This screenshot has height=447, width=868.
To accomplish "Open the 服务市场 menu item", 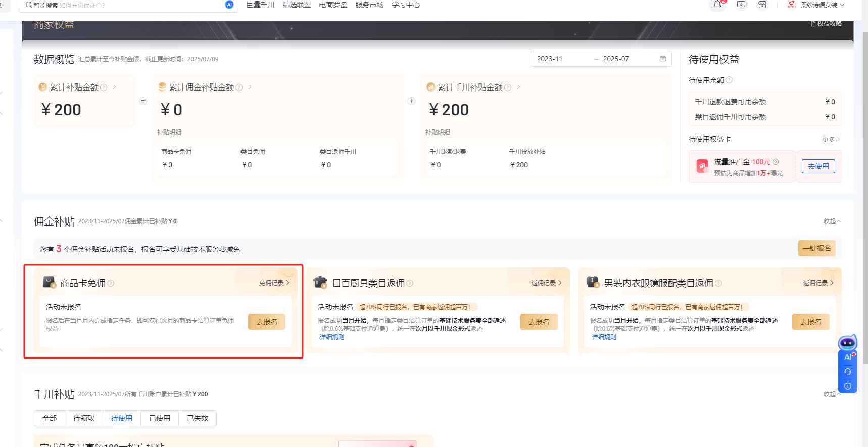I will 369,5.
